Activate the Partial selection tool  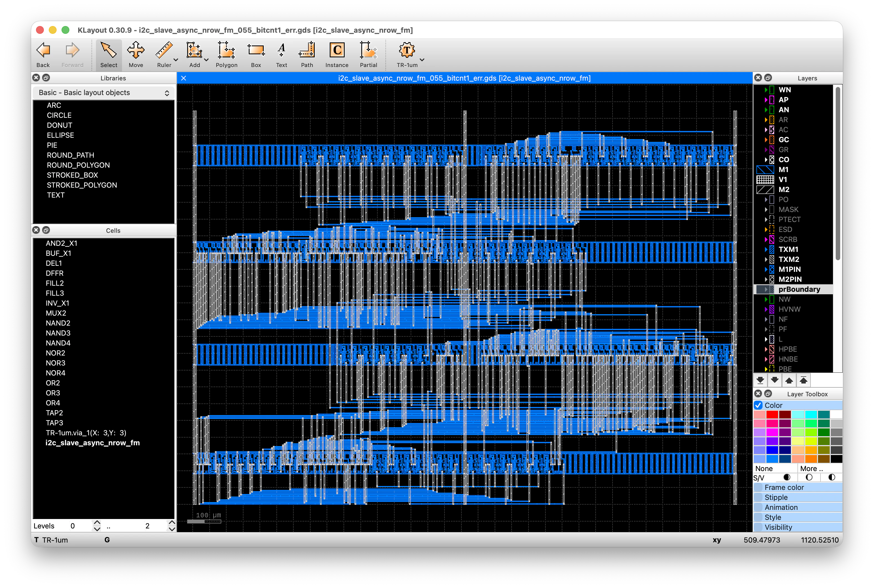click(368, 55)
